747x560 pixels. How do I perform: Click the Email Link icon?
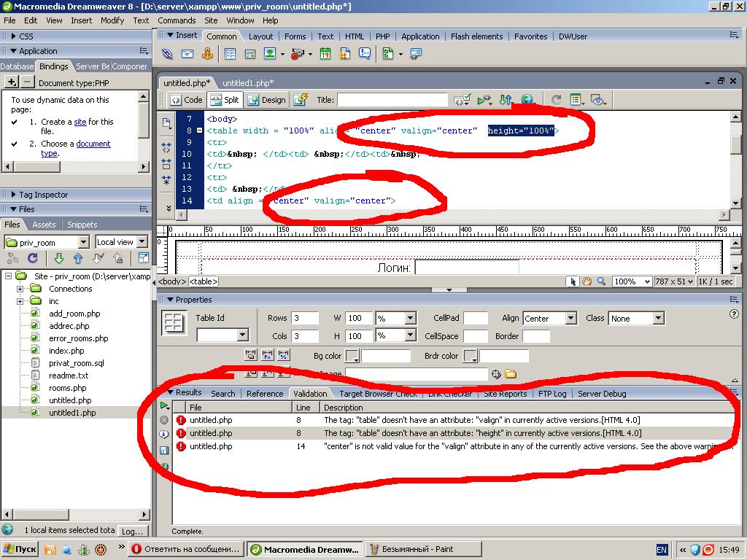pyautogui.click(x=187, y=54)
